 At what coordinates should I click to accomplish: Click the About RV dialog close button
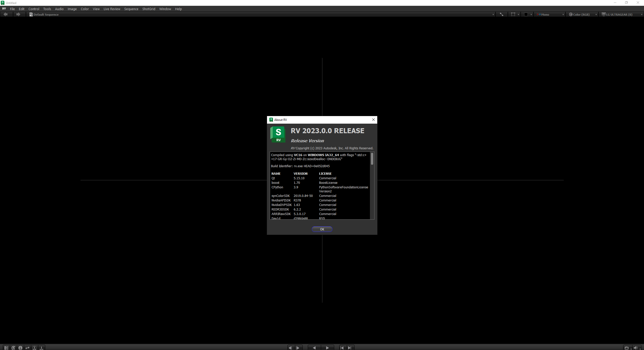click(x=373, y=120)
